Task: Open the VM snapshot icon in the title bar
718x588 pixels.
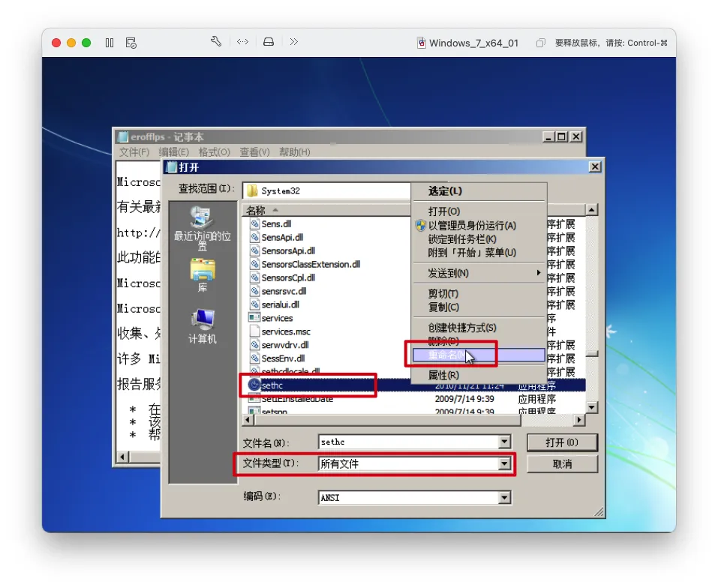Action: pos(131,43)
